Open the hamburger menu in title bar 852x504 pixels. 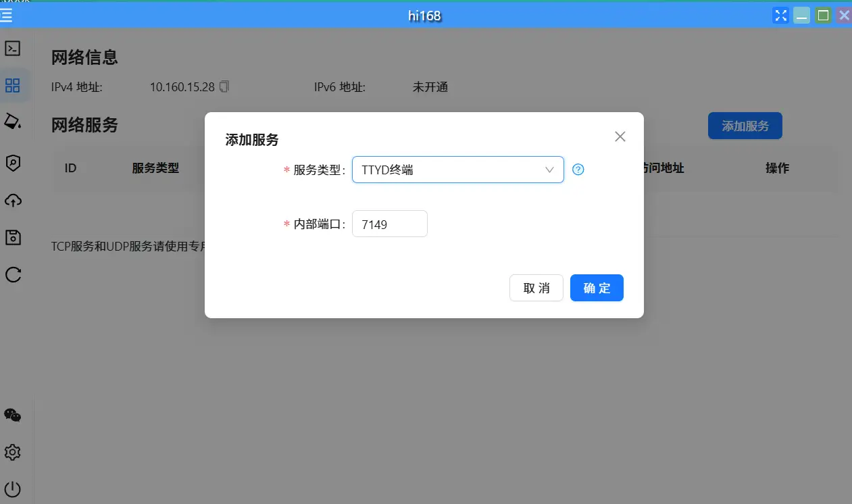(7, 16)
